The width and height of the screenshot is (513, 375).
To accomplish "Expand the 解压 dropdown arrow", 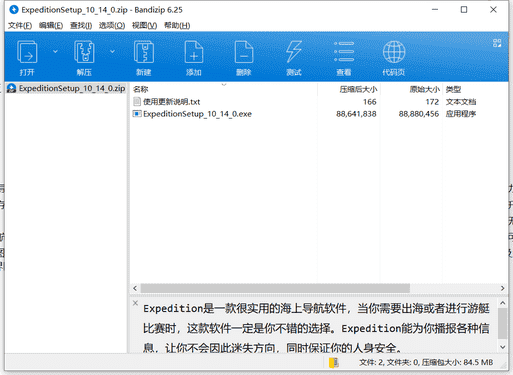I will click(x=112, y=51).
